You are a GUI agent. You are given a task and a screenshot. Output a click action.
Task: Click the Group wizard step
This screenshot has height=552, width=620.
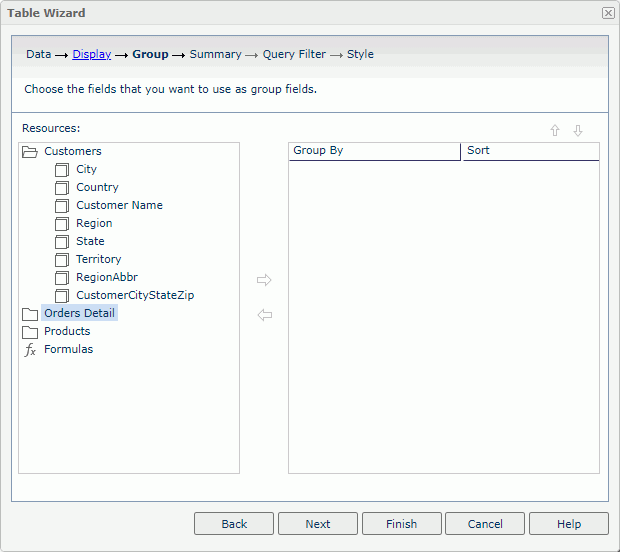tap(150, 54)
